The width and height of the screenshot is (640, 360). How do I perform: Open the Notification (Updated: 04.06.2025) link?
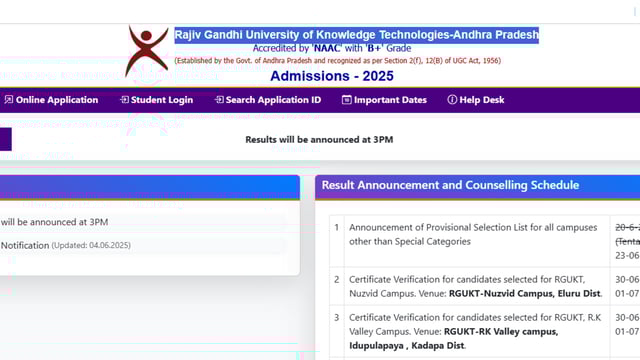pyautogui.click(x=66, y=245)
